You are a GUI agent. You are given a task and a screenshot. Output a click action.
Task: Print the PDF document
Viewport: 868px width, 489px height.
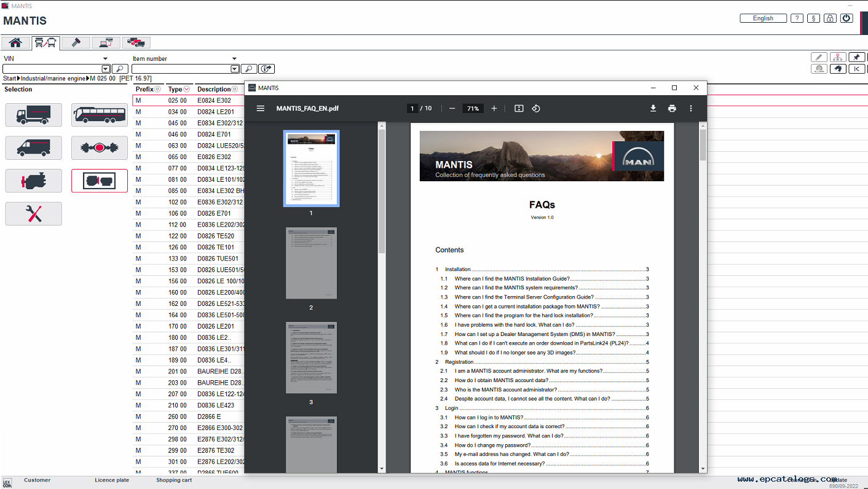pyautogui.click(x=672, y=109)
